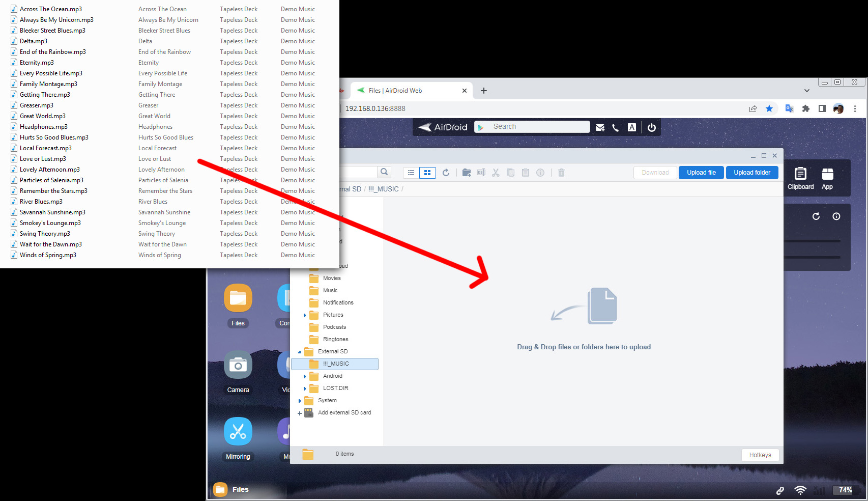
Task: Expand the Android folder node
Action: pyautogui.click(x=305, y=376)
